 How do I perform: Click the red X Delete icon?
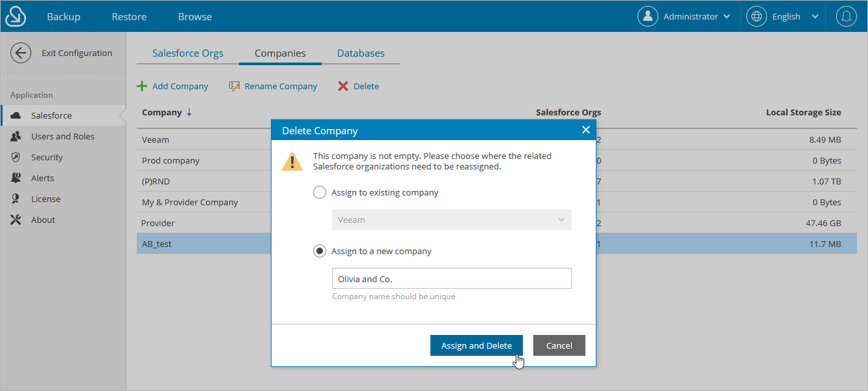[343, 86]
